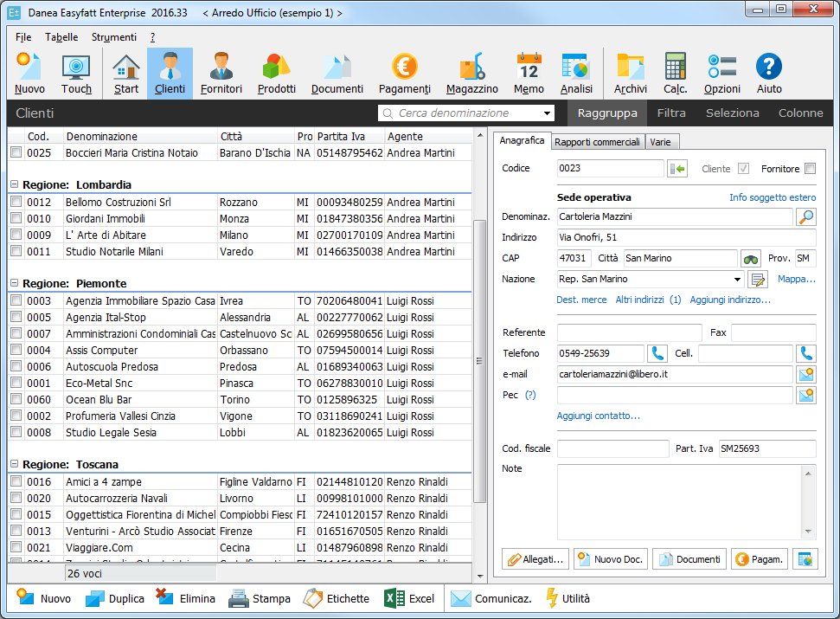Open the Strumenti menu

coord(113,37)
